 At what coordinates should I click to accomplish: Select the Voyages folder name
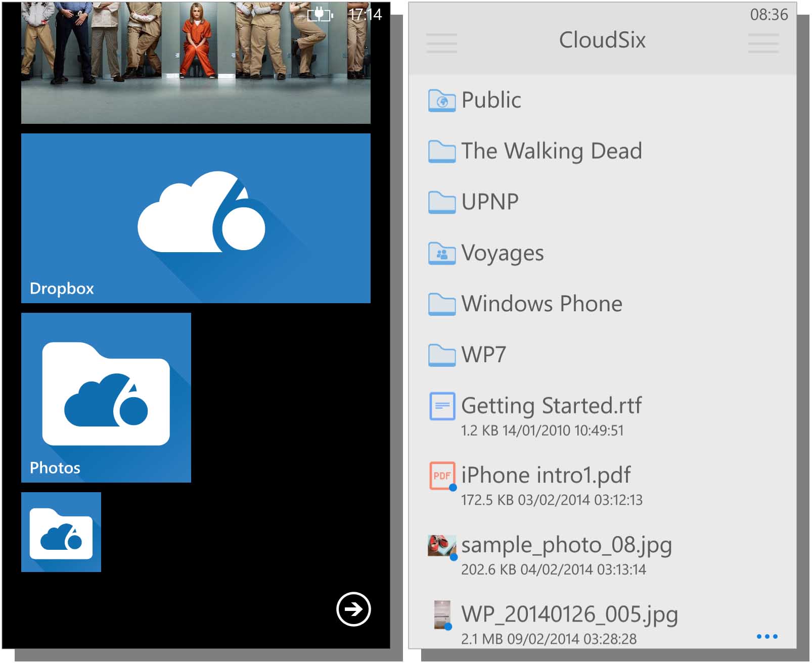(503, 254)
